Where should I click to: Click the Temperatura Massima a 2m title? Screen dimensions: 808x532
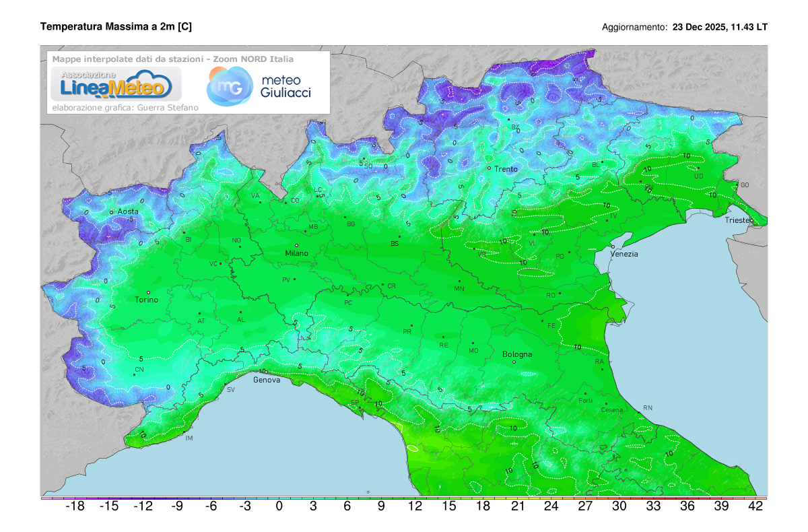click(x=116, y=27)
